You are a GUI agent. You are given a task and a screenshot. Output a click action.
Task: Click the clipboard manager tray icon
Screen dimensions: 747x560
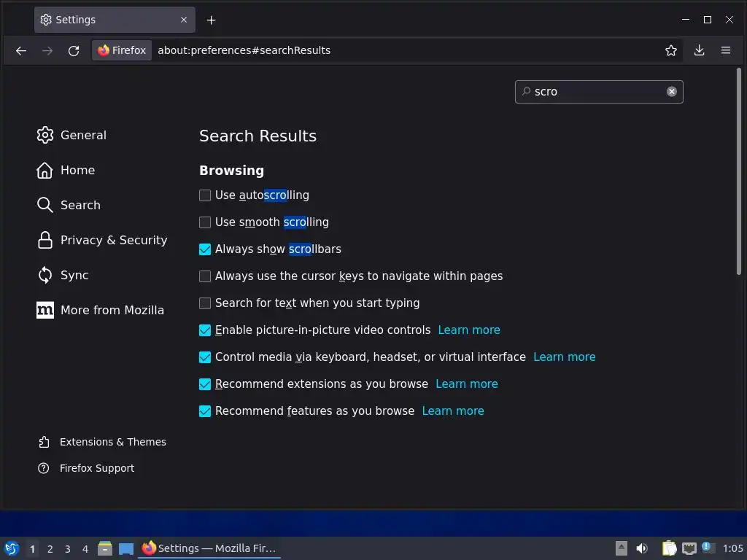669,548
